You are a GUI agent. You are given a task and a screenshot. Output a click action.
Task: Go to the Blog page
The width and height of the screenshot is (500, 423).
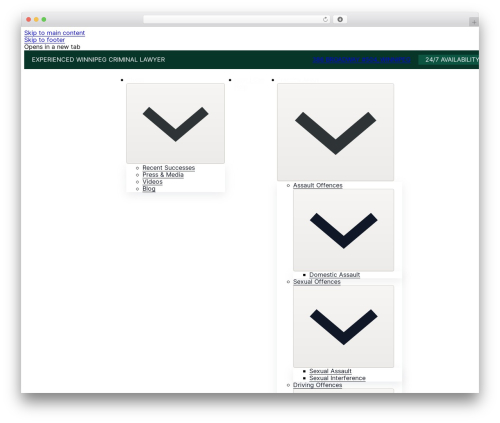[149, 189]
